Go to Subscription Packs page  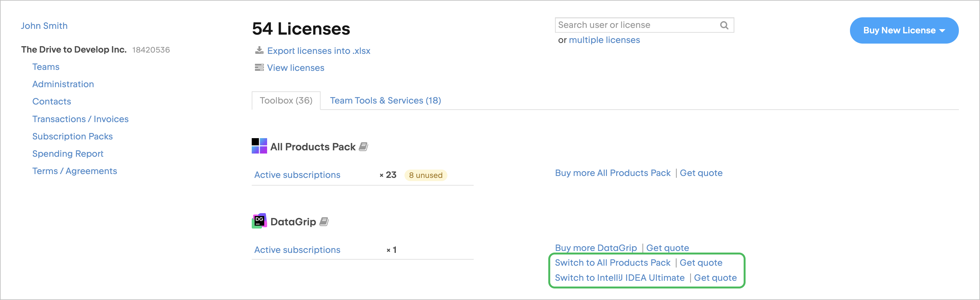[x=72, y=136]
